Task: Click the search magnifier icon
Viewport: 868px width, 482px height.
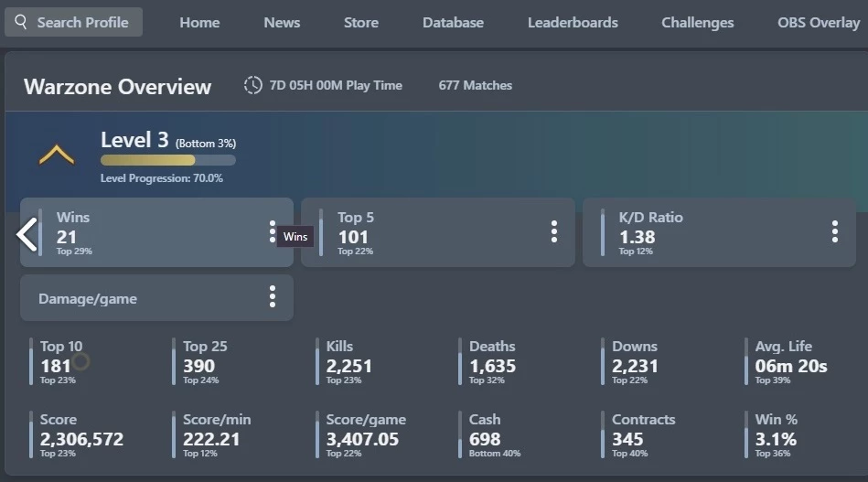Action: (20, 22)
